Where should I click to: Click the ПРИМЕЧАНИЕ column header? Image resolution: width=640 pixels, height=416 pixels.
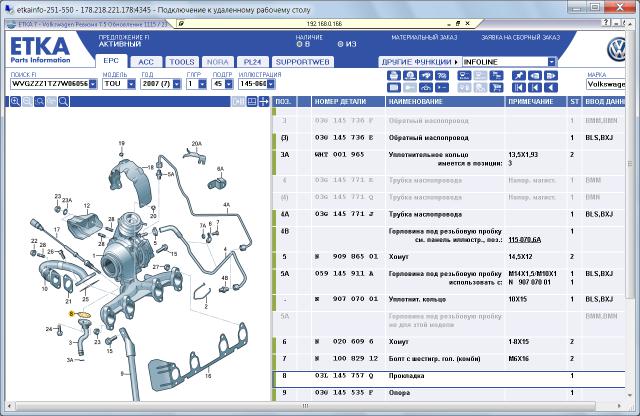536,102
